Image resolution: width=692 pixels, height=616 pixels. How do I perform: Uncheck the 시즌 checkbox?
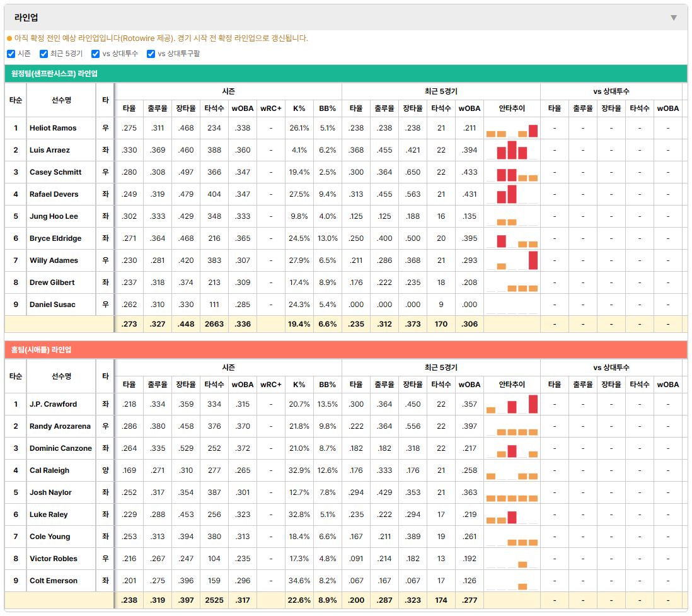pos(11,54)
